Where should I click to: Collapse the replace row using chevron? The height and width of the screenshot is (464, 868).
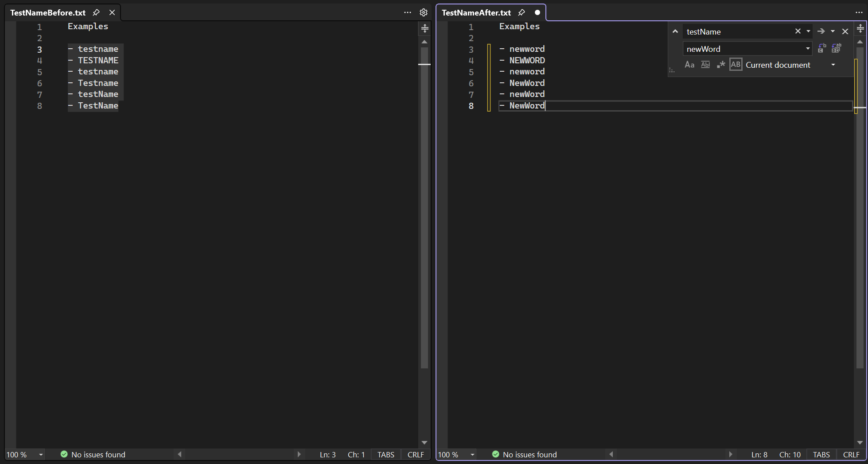675,31
